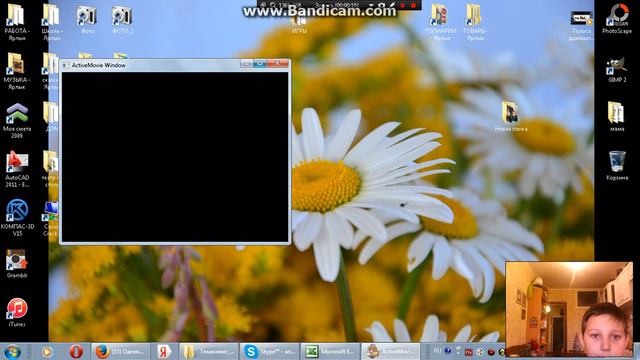
Task: Launch Моя смета 2009 shortcut
Action: (x=17, y=120)
